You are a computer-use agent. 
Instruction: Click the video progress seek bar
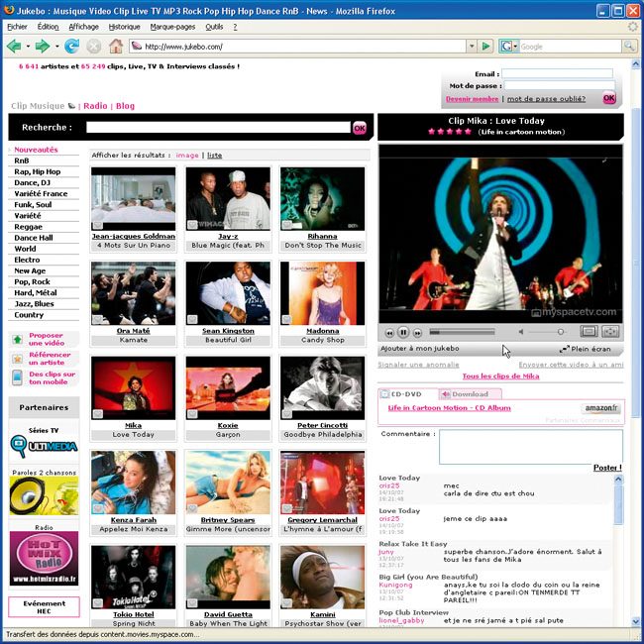[462, 332]
